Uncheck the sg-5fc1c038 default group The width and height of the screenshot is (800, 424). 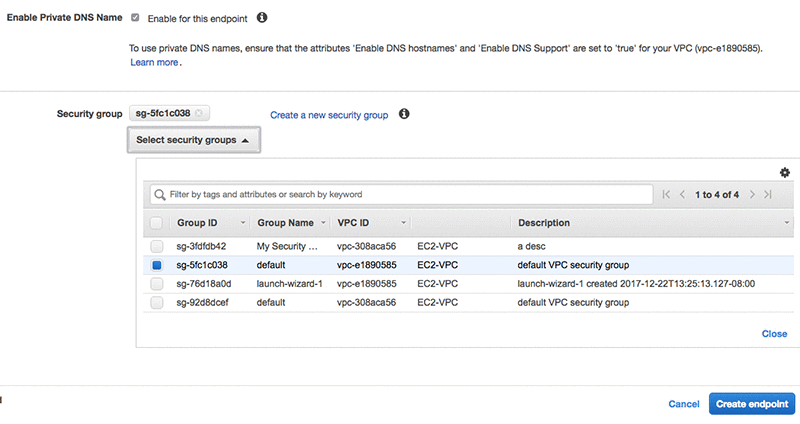157,265
